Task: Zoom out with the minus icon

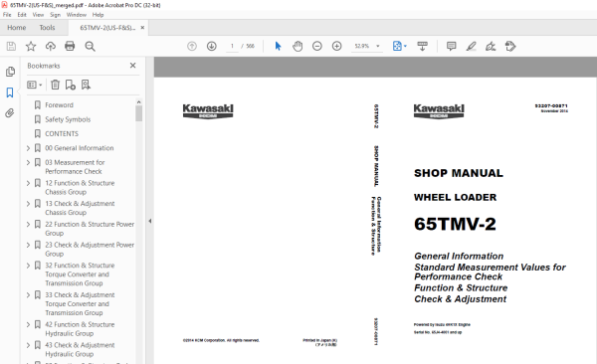Action: click(x=317, y=46)
